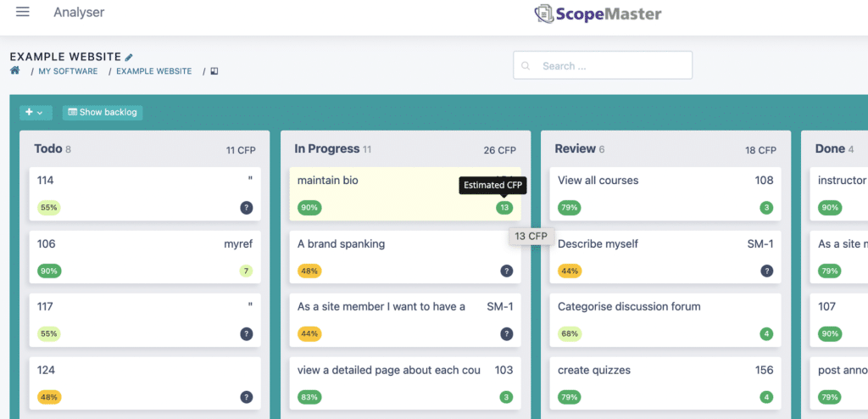Open the As a site member I want card

[404, 321]
